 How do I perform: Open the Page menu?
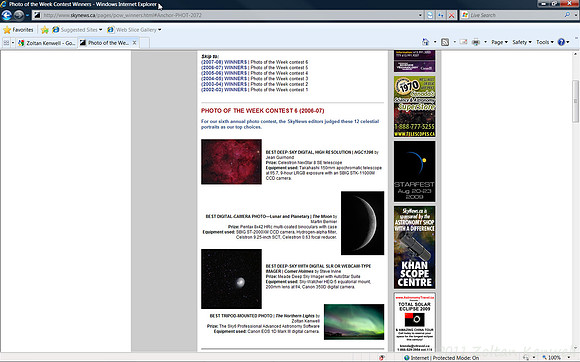pos(499,42)
